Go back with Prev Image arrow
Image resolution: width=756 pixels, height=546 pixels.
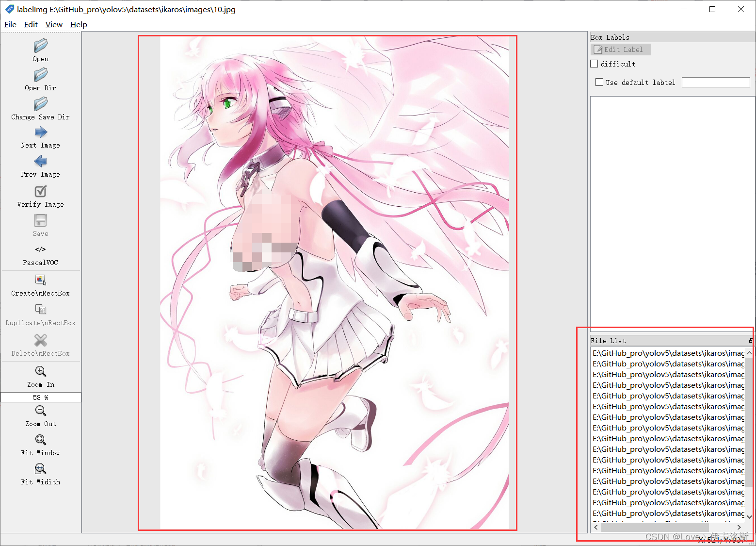click(x=41, y=161)
